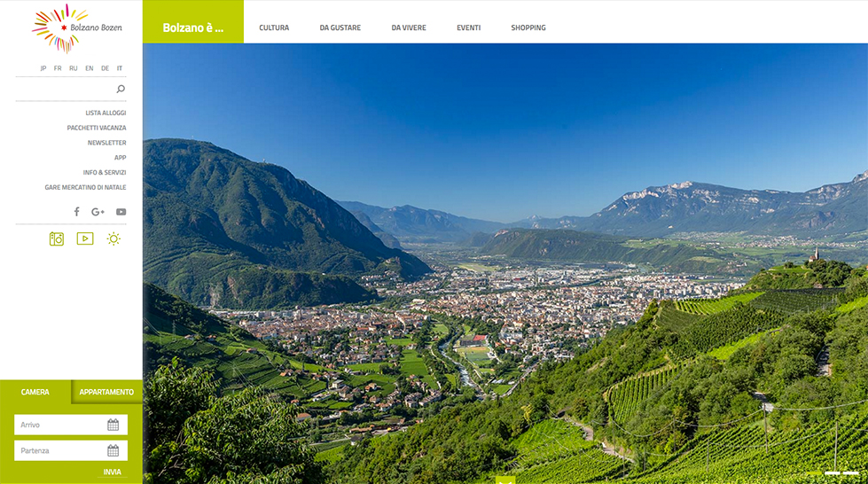Open the Facebook page icon
Viewport: 868px width, 484px height.
pos(77,212)
